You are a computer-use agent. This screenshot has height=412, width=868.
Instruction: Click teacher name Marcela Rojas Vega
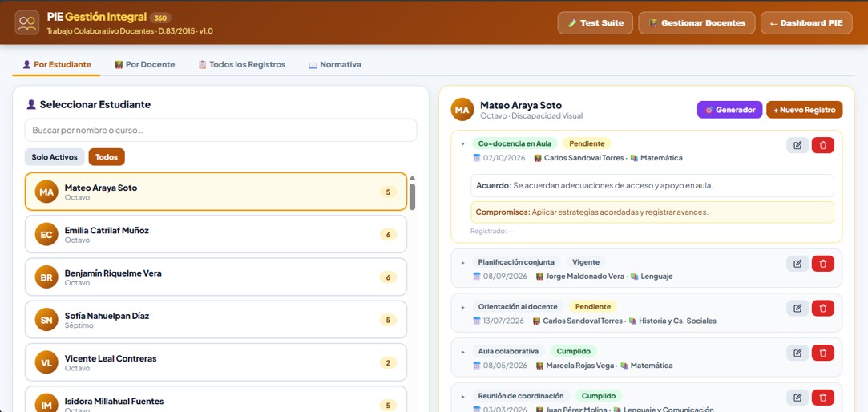pos(579,366)
